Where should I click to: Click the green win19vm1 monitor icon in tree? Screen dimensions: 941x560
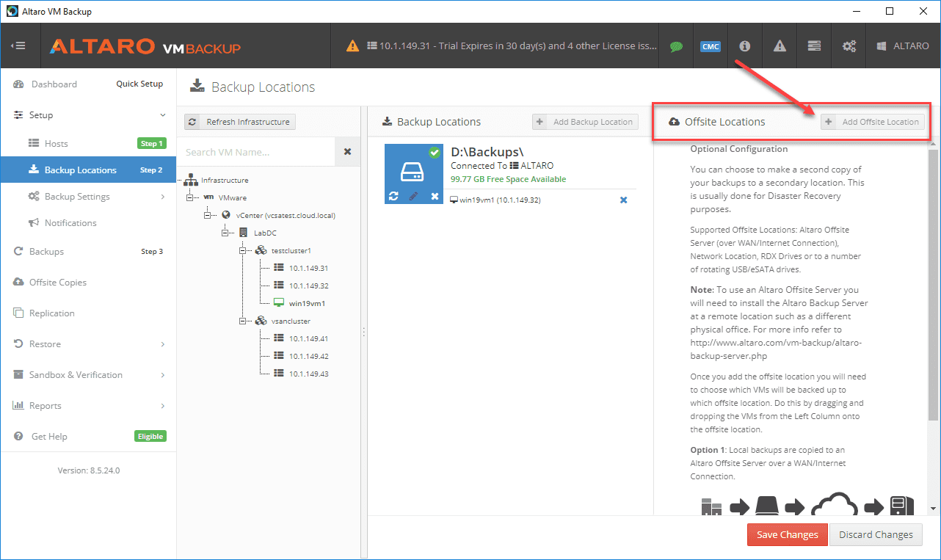279,303
